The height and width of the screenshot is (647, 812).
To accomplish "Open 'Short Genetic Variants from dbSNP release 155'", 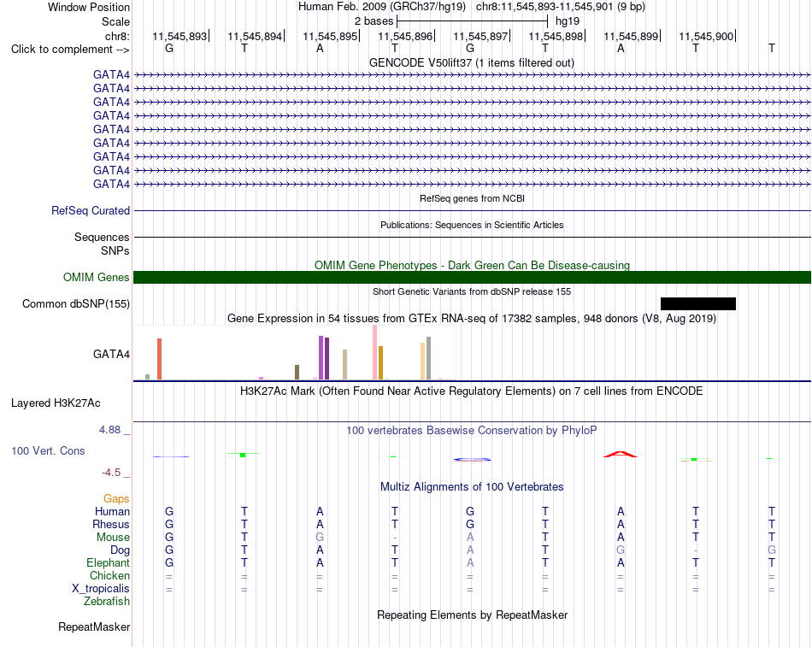I will [x=472, y=291].
